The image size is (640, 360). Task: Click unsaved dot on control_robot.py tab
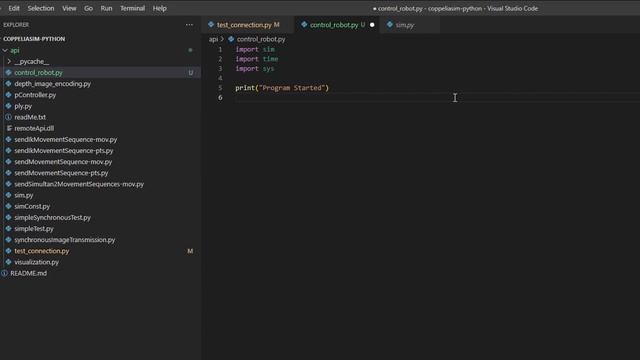pyautogui.click(x=372, y=25)
